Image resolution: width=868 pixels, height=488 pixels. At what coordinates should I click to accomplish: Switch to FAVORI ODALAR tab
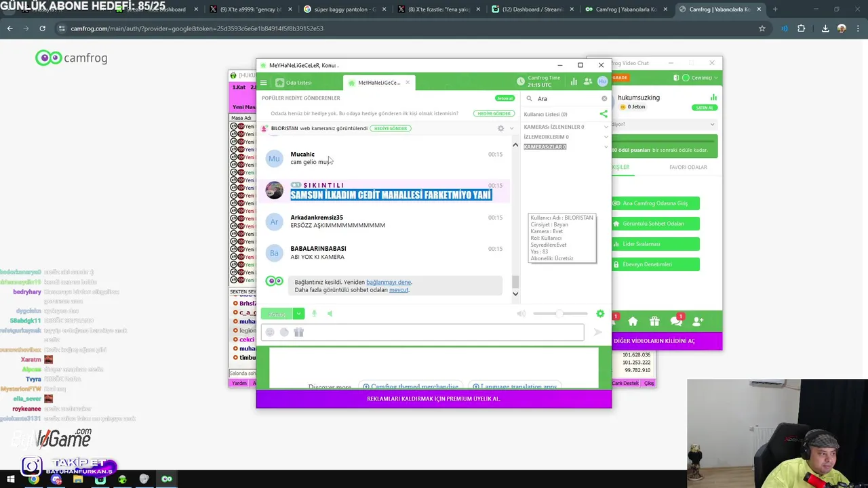688,167
